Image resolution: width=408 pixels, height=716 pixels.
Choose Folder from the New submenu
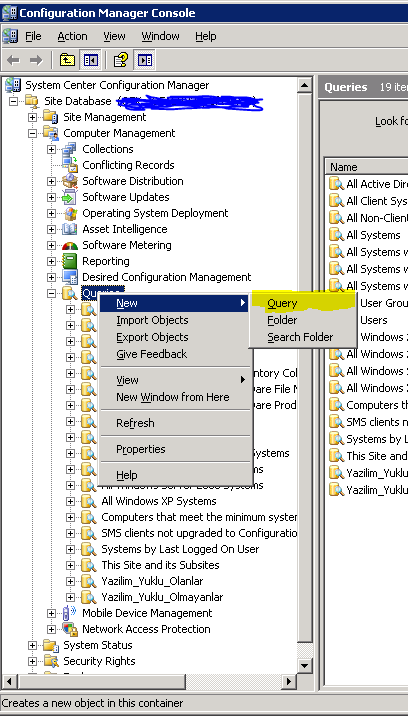click(303, 320)
